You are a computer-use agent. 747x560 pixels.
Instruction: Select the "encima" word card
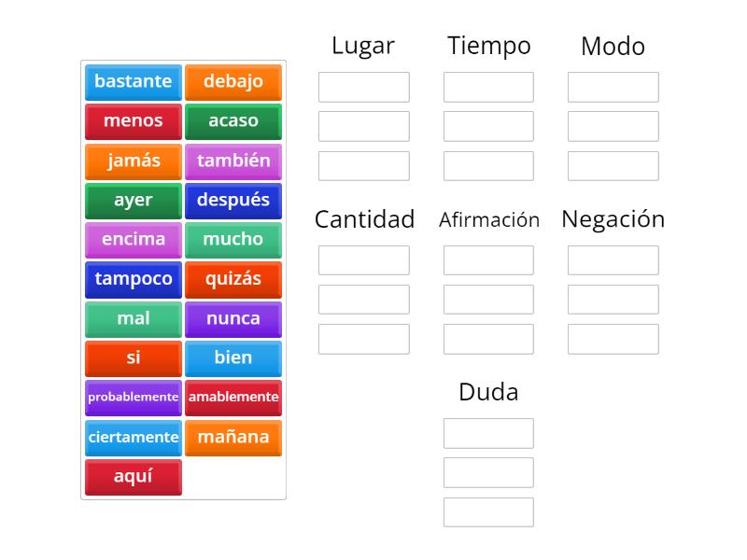[133, 239]
